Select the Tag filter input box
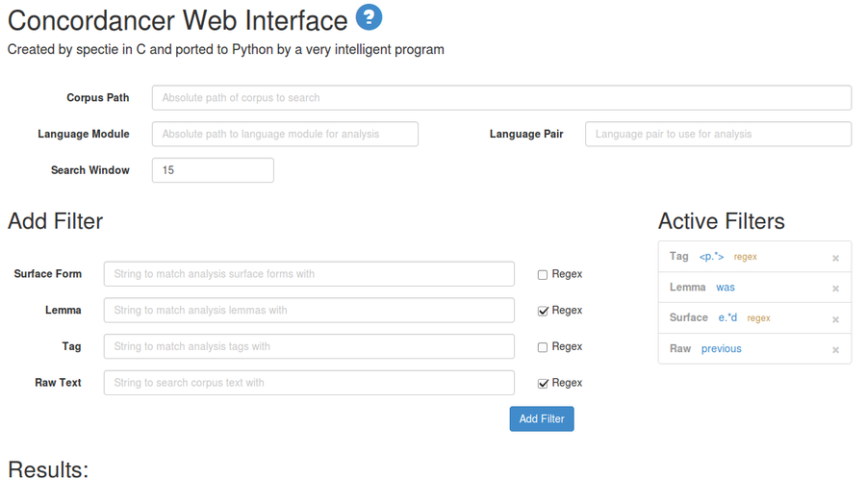 click(309, 346)
